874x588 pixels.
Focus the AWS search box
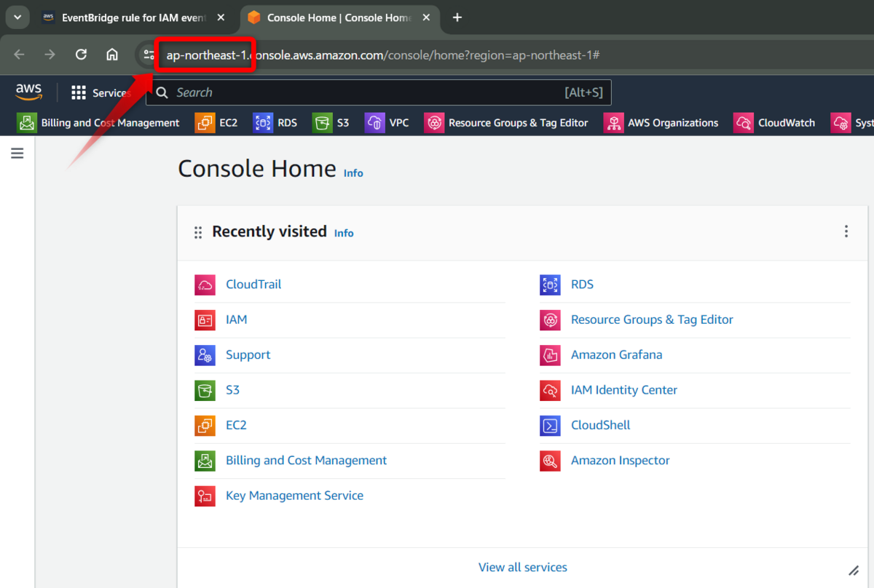[x=379, y=92]
